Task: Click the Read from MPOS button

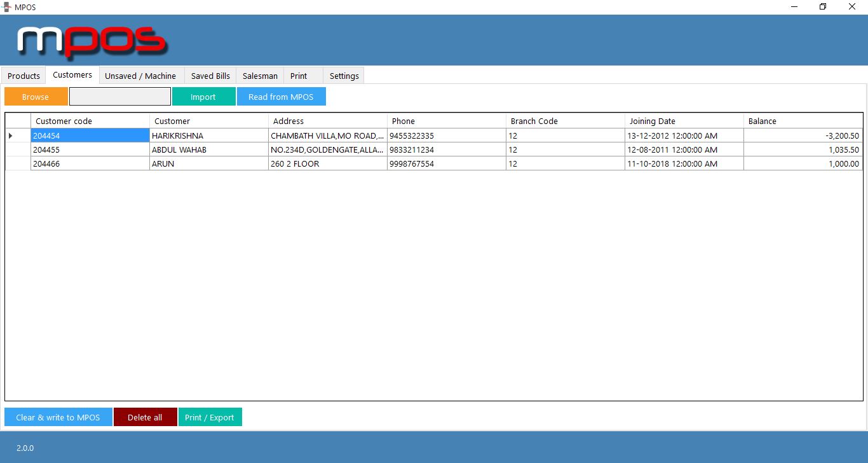Action: (281, 97)
